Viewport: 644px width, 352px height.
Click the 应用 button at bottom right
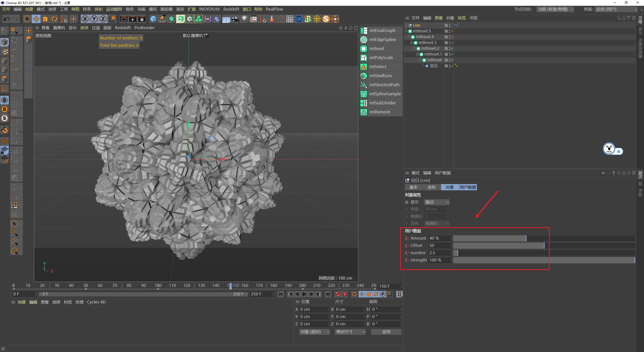[x=386, y=332]
